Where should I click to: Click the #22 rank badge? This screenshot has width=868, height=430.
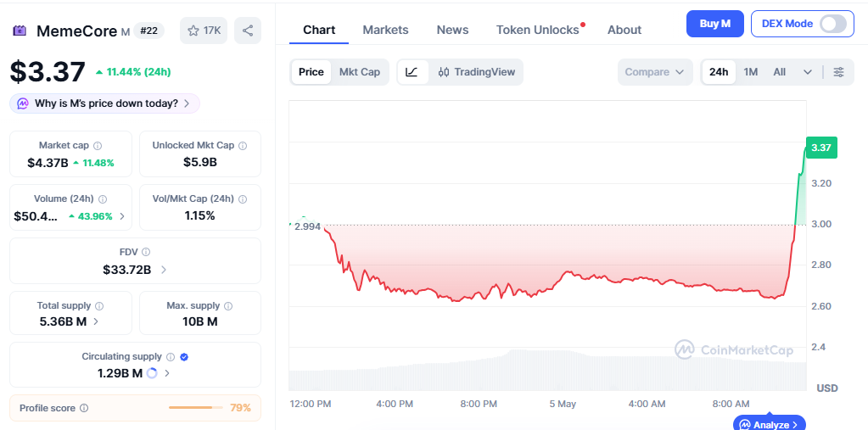tap(148, 31)
